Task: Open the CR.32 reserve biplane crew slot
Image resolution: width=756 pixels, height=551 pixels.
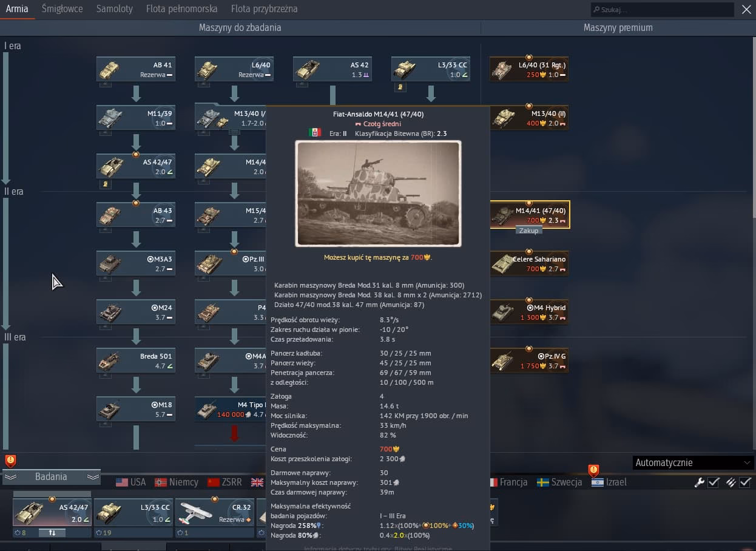Action: 215,512
